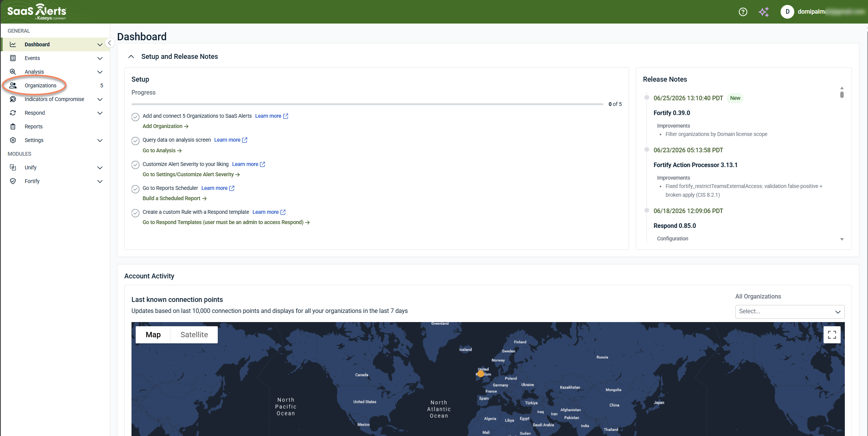Click the New badge on latest release

735,98
